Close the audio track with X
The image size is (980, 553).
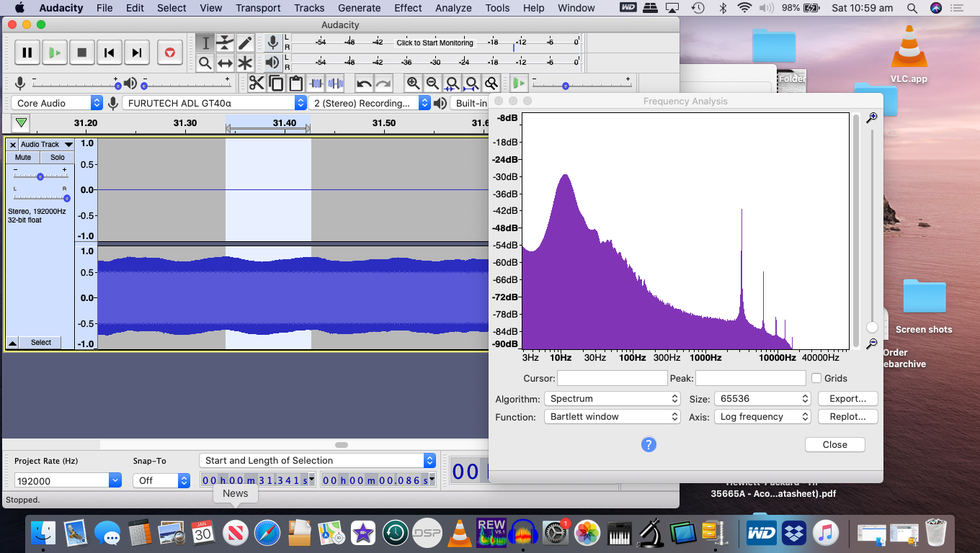[x=13, y=145]
